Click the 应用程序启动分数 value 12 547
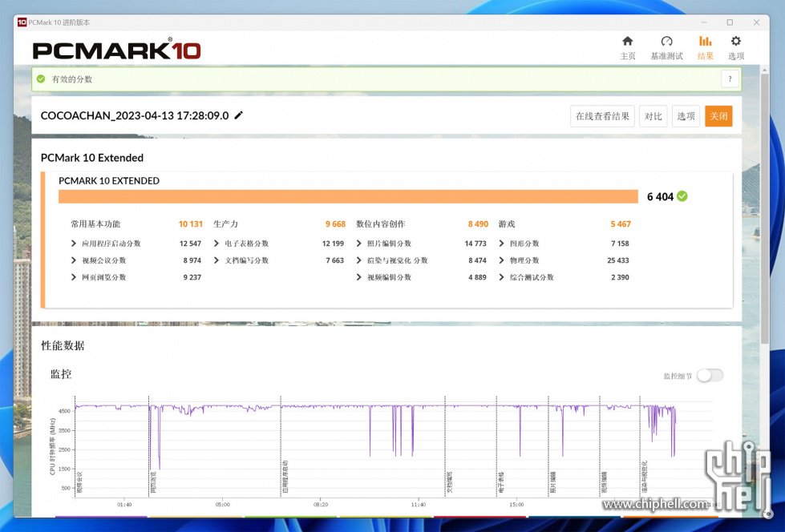This screenshot has height=532, width=785. pos(190,244)
